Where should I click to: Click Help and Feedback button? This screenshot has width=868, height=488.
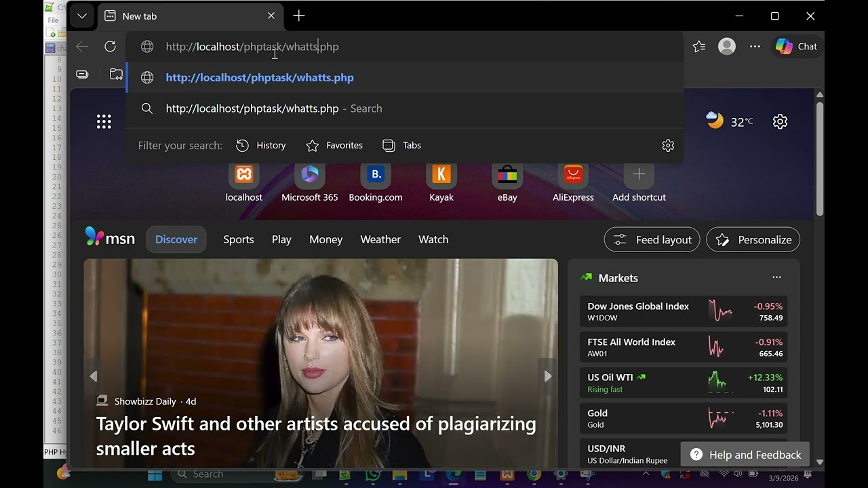tap(746, 455)
